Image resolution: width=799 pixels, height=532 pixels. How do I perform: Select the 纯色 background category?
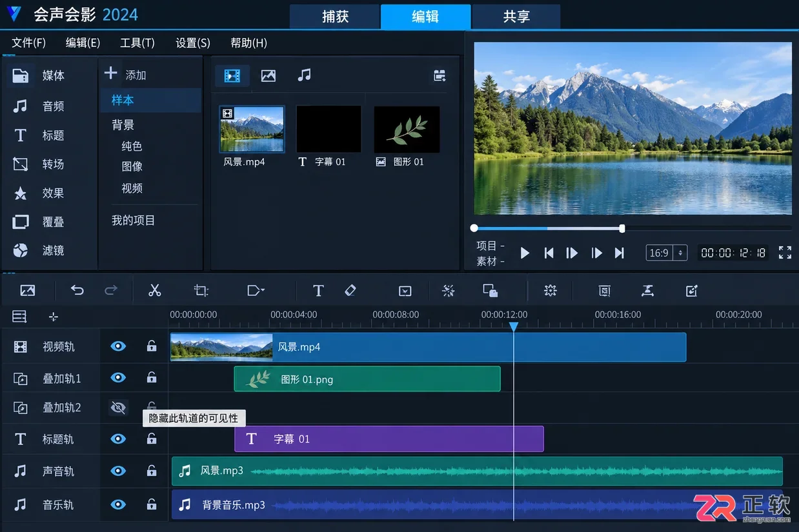[132, 146]
